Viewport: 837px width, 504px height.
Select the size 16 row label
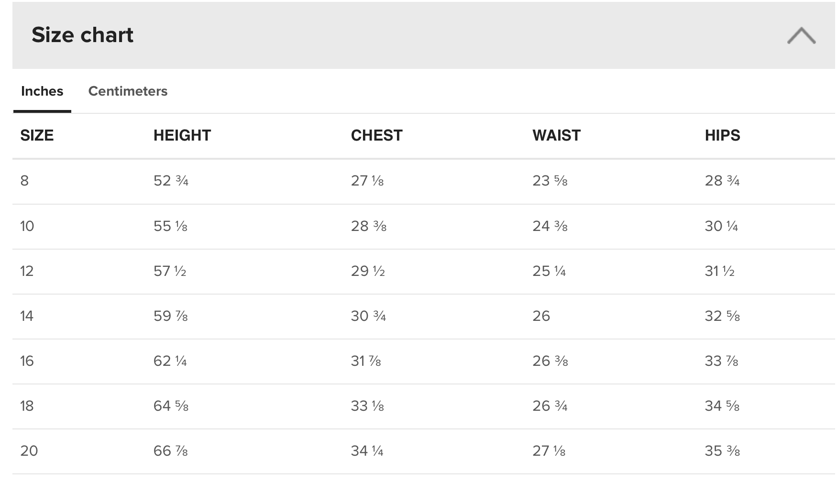click(x=27, y=361)
